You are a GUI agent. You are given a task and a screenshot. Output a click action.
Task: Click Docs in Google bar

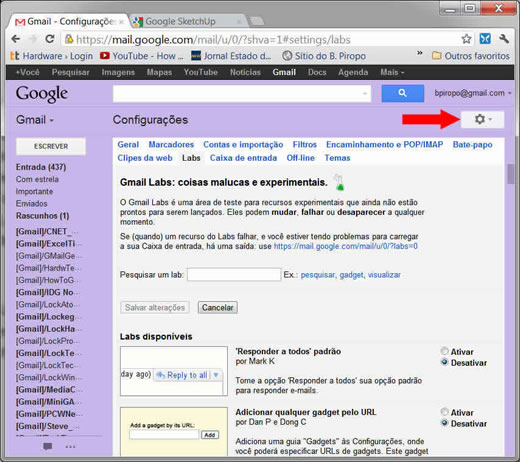point(317,72)
